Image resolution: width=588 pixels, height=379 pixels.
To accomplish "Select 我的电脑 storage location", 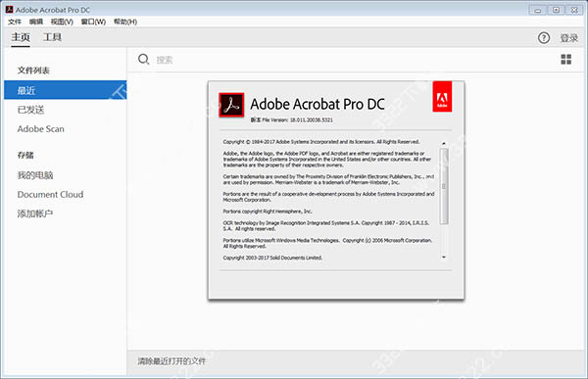I will [x=35, y=175].
